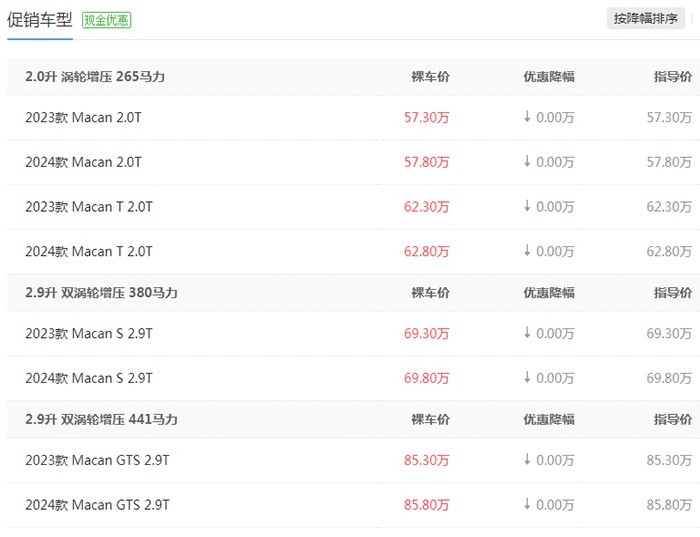Click 裸车价 header in the 380马力 section

pyautogui.click(x=430, y=293)
